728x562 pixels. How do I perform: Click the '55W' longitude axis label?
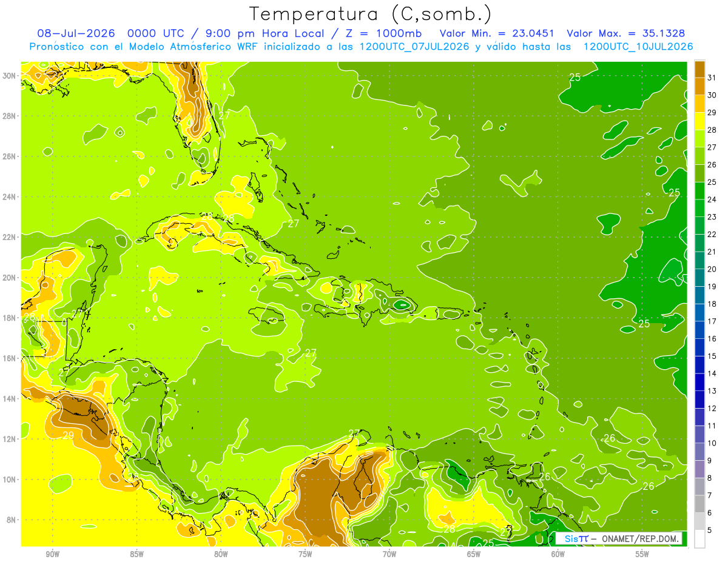(x=642, y=554)
